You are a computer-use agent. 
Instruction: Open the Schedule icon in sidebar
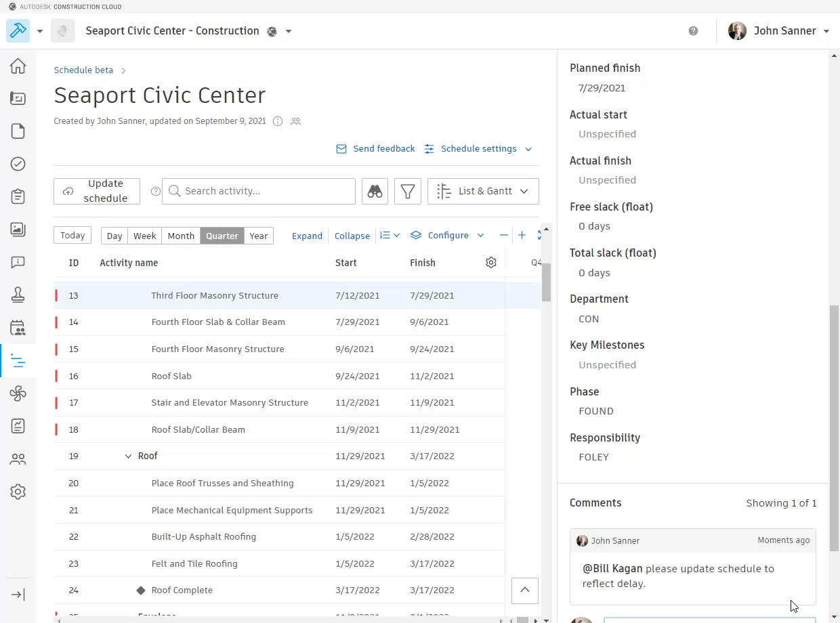18,362
